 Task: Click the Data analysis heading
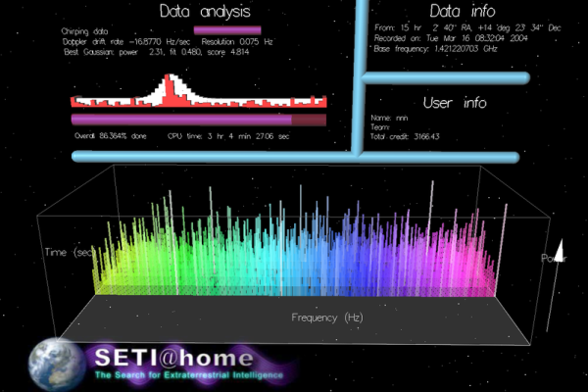[205, 11]
